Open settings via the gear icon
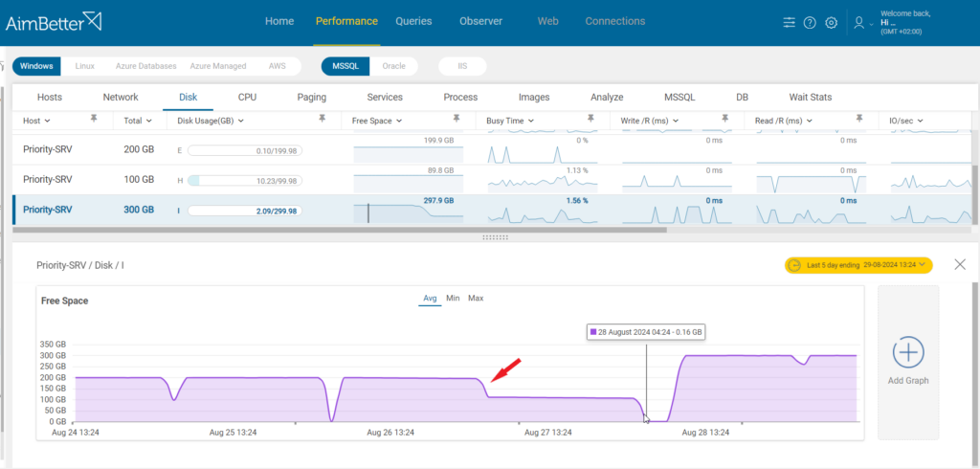 pyautogui.click(x=831, y=23)
